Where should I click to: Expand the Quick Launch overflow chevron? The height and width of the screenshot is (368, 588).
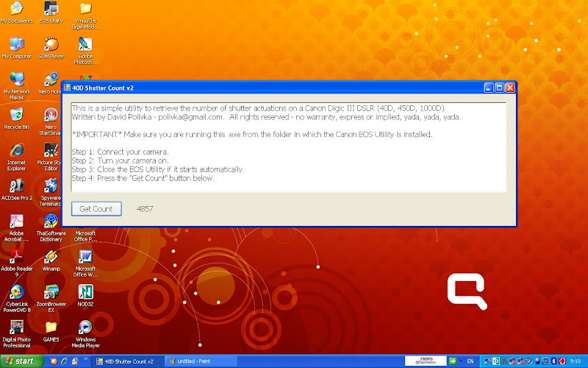click(85, 359)
